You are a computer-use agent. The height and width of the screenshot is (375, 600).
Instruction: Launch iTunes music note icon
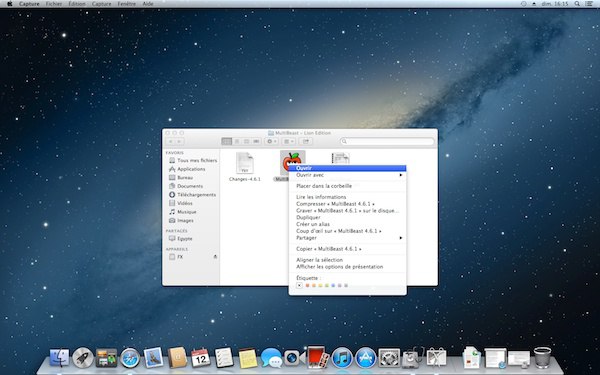342,358
